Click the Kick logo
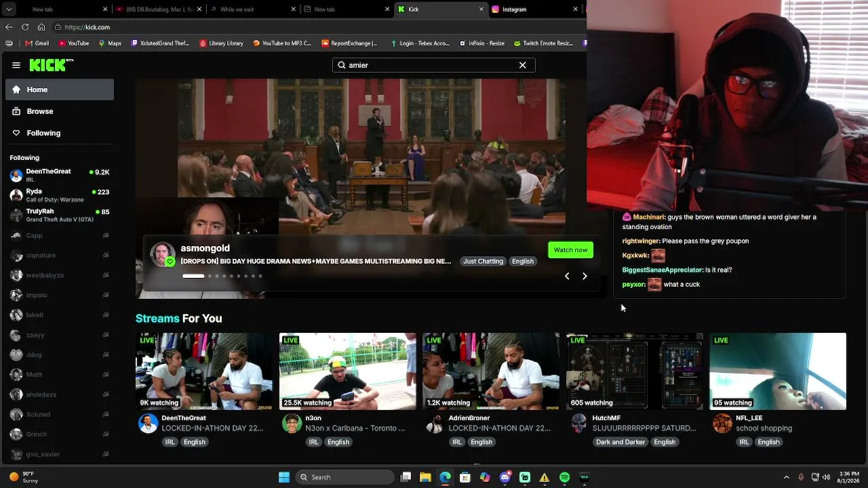This screenshot has width=868, height=488. (x=52, y=65)
